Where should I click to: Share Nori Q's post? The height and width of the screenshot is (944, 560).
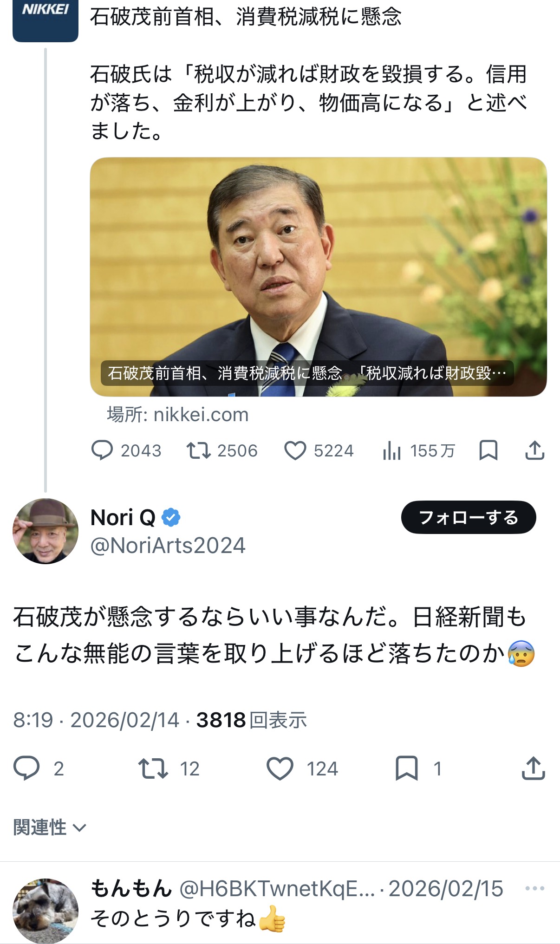point(533,768)
